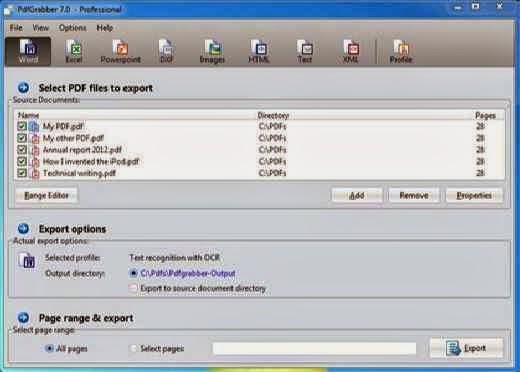Click the arrow icon beside Page range & export
The width and height of the screenshot is (520, 372).
pyautogui.click(x=23, y=318)
